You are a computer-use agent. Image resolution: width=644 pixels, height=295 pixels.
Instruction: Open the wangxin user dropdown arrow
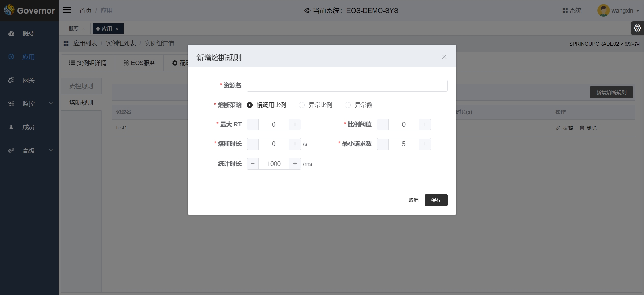pos(638,11)
